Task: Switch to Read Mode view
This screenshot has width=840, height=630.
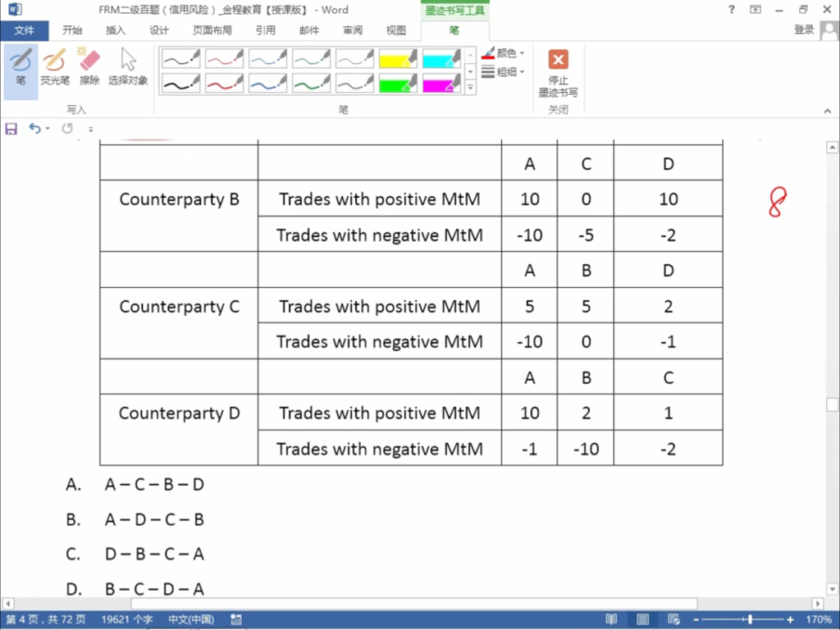Action: coord(611,620)
